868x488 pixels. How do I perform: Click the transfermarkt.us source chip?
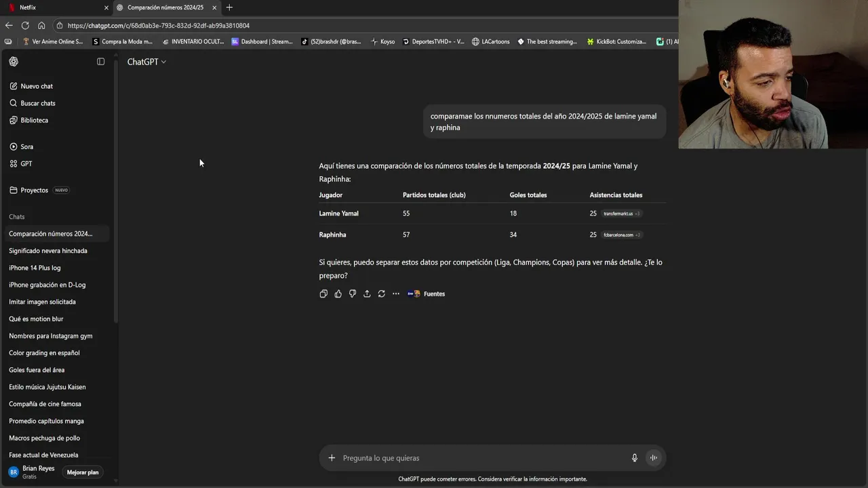621,213
